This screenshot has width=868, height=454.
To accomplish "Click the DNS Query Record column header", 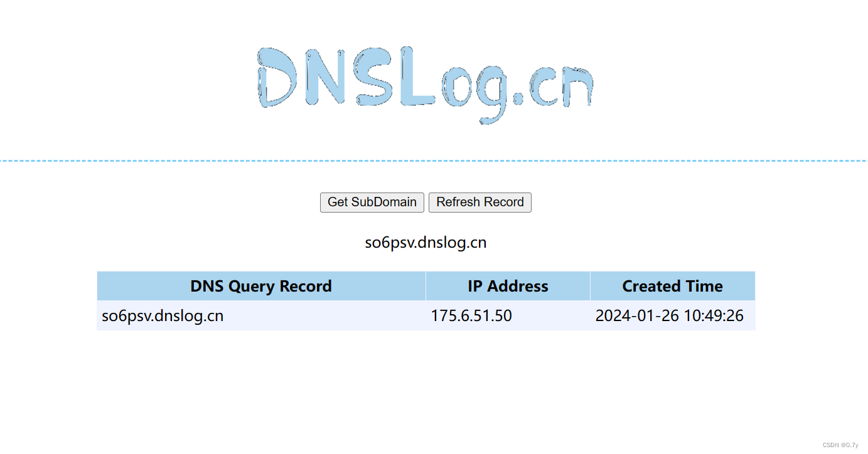I will click(261, 286).
